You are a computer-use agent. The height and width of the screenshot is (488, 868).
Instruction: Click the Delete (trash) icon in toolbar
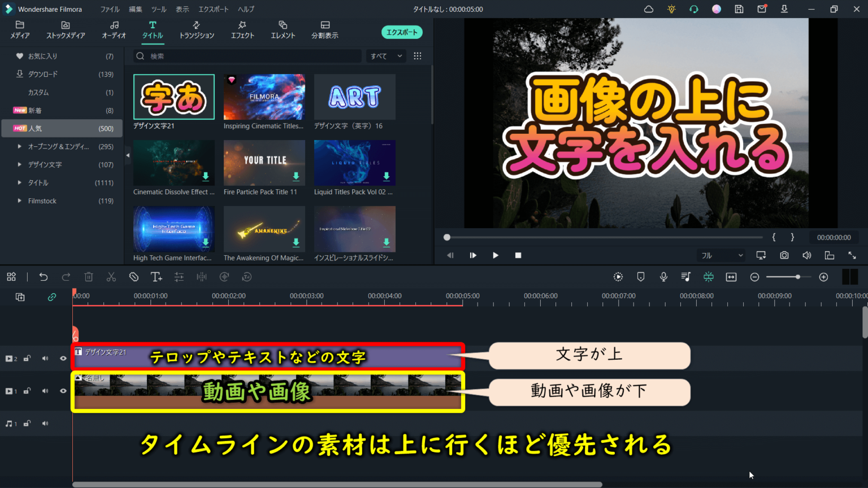(x=89, y=277)
